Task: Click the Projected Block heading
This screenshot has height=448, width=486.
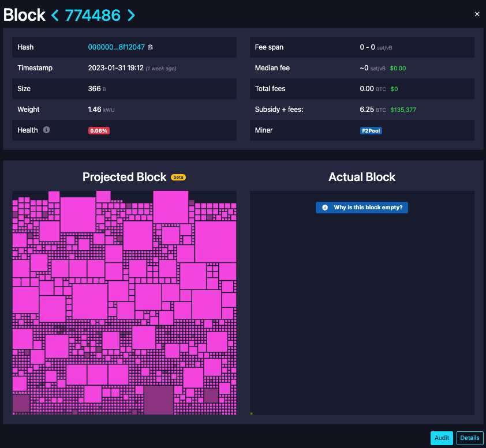Action: [124, 177]
